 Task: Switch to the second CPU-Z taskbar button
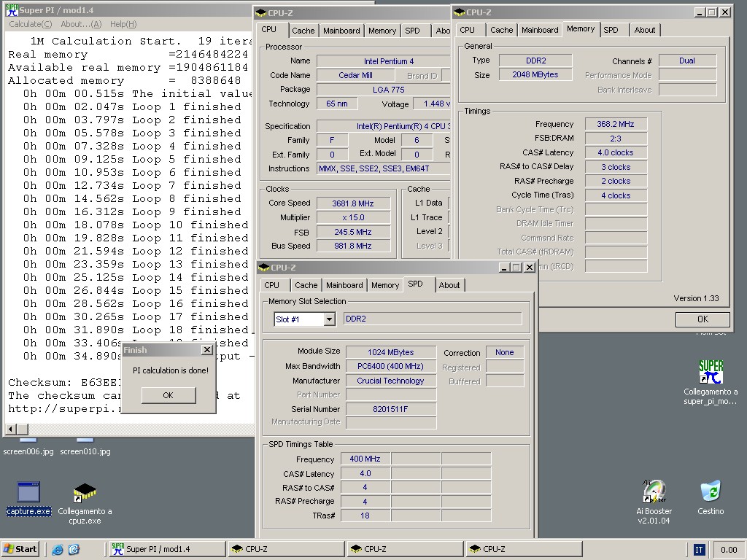click(405, 549)
